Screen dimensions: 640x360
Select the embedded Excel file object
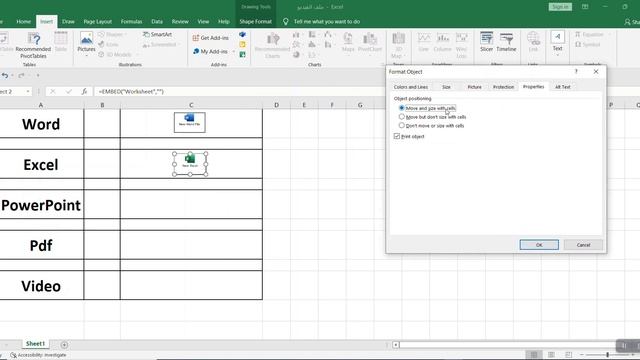190,164
